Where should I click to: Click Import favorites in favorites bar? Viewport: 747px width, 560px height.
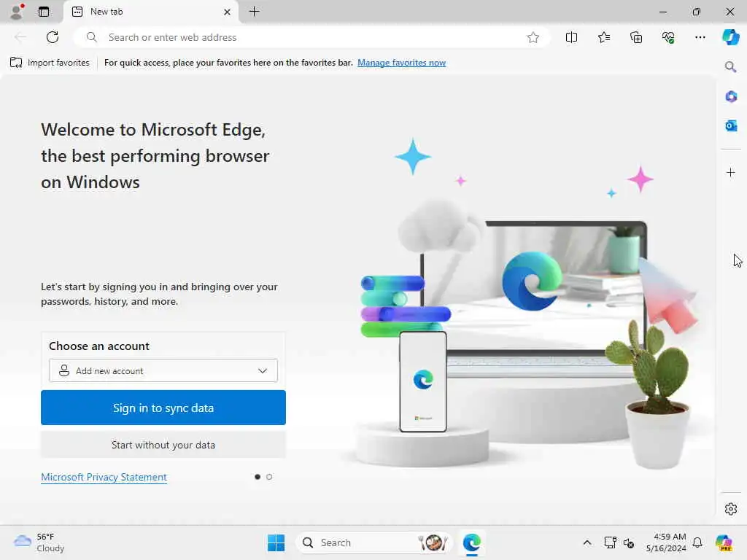pos(50,63)
